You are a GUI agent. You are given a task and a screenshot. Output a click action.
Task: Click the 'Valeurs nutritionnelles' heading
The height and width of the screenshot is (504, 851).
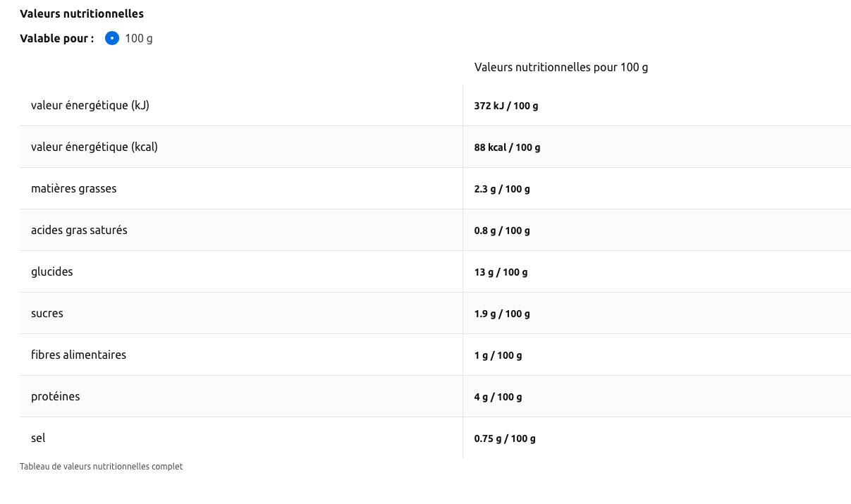coord(82,13)
